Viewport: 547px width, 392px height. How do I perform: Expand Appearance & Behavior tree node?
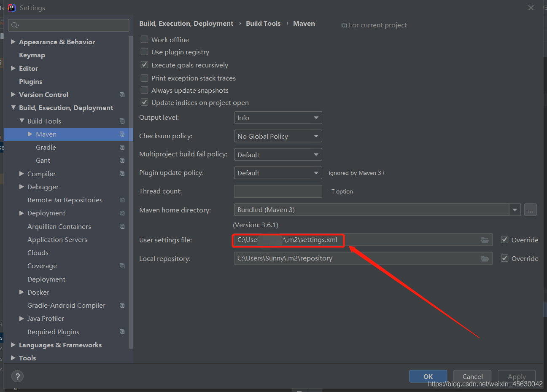click(x=13, y=42)
